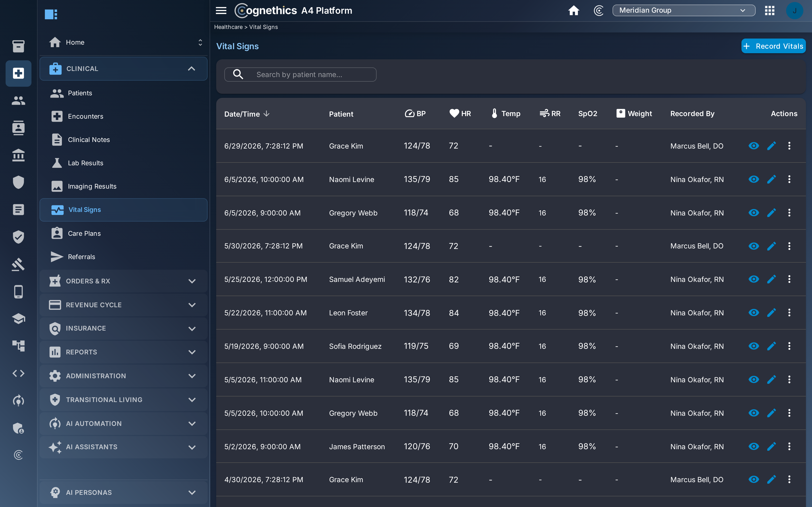
Task: Edit Naomi Levine's 6/5/2026 vitals with pencil icon
Action: coord(771,179)
